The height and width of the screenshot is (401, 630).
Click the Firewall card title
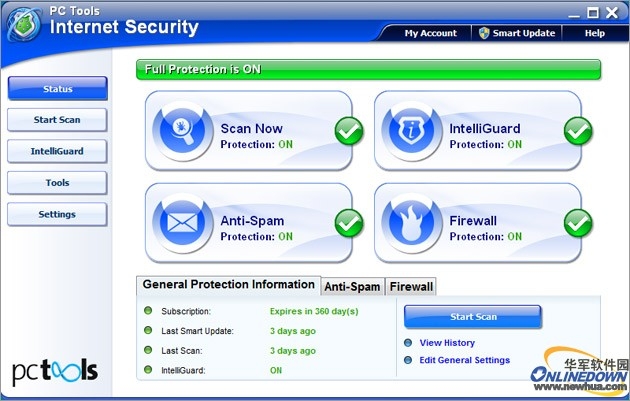[473, 221]
